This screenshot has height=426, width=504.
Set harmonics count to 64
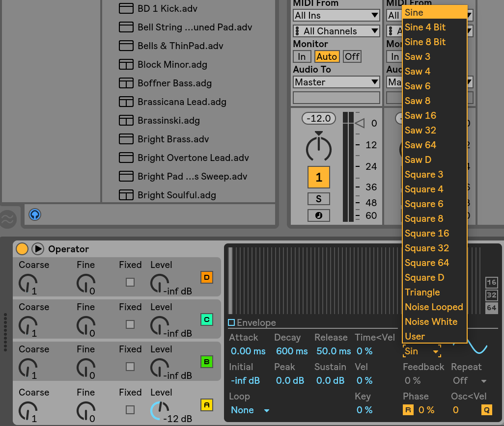coord(491,308)
